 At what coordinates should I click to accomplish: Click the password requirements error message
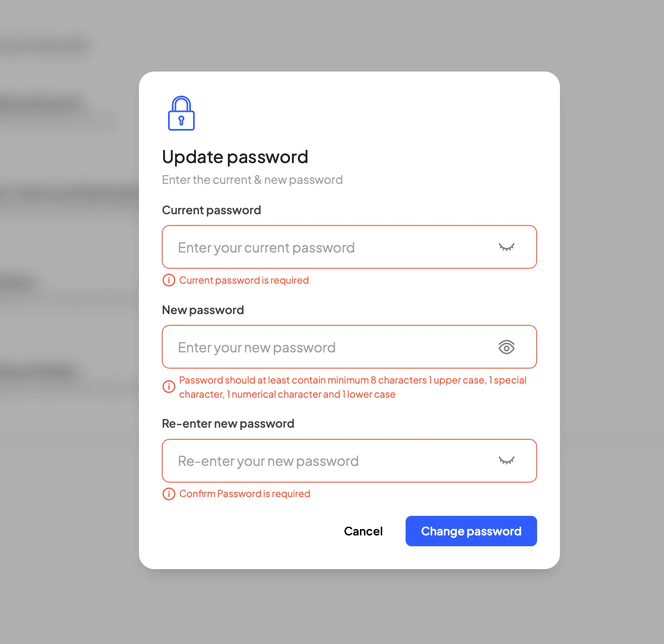(x=352, y=387)
